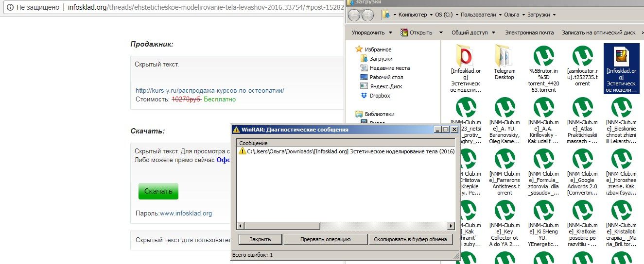Click Открыть in Explorer toolbar
Screen dimensions: 644x264
click(x=416, y=33)
